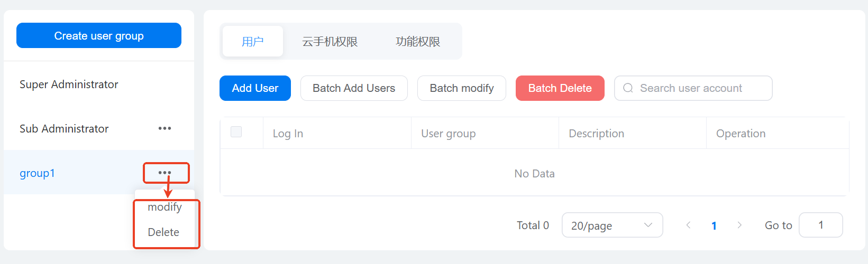
Task: Open the 功能权限 tab
Action: click(x=418, y=42)
